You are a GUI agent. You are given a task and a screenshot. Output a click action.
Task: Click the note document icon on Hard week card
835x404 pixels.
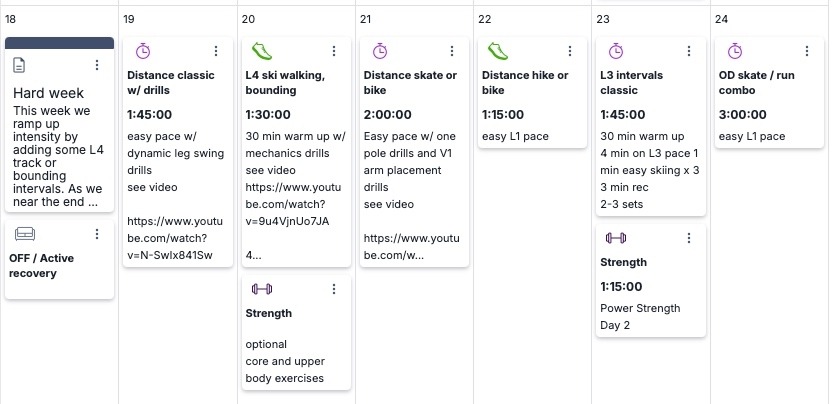(19, 65)
